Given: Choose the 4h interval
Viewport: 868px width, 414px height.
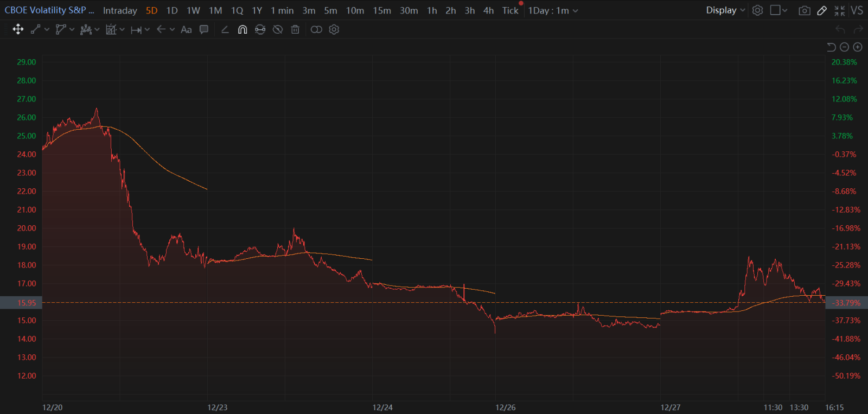Looking at the screenshot, I should pos(489,10).
